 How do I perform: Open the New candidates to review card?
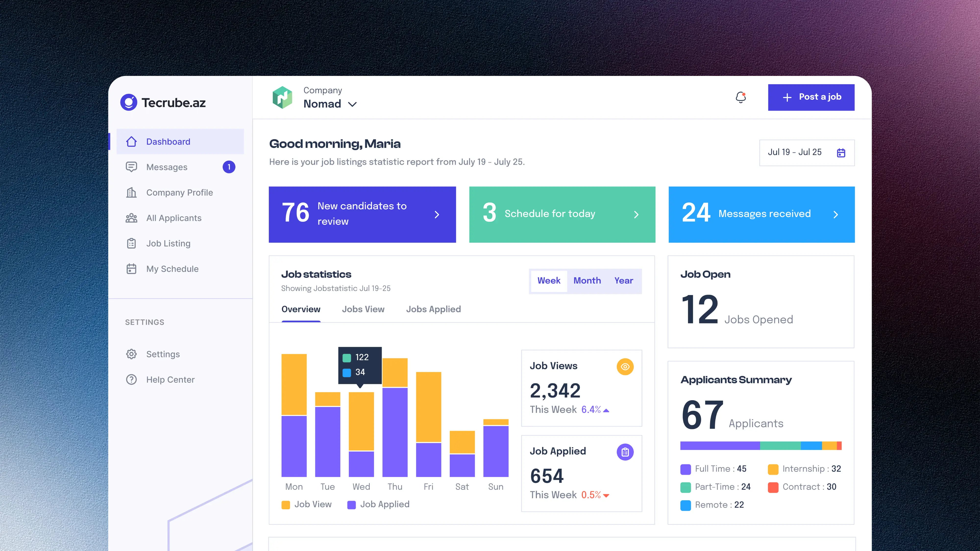point(362,214)
